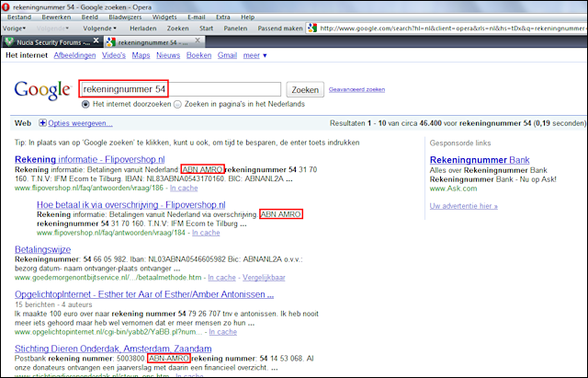
Task: Click the Google logo
Action: [41, 90]
